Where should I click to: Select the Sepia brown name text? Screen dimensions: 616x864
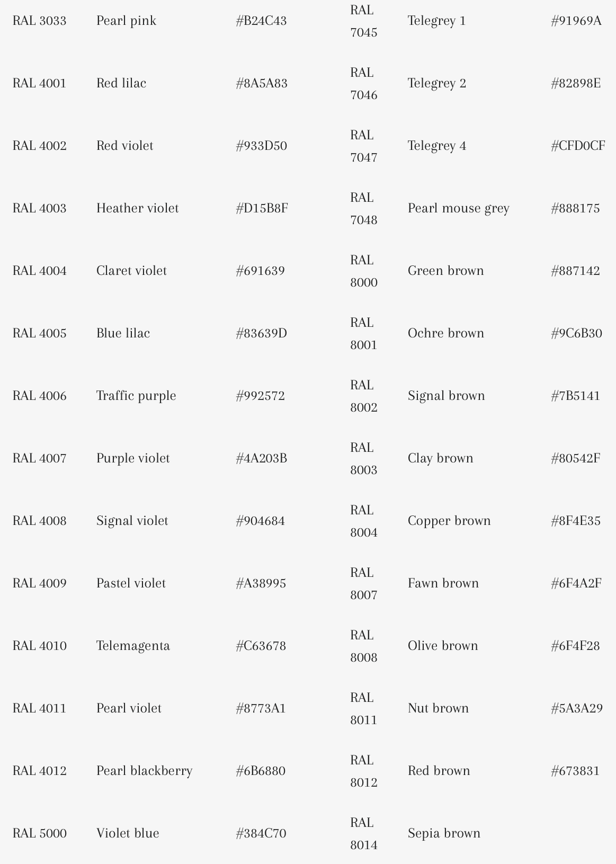pyautogui.click(x=444, y=834)
